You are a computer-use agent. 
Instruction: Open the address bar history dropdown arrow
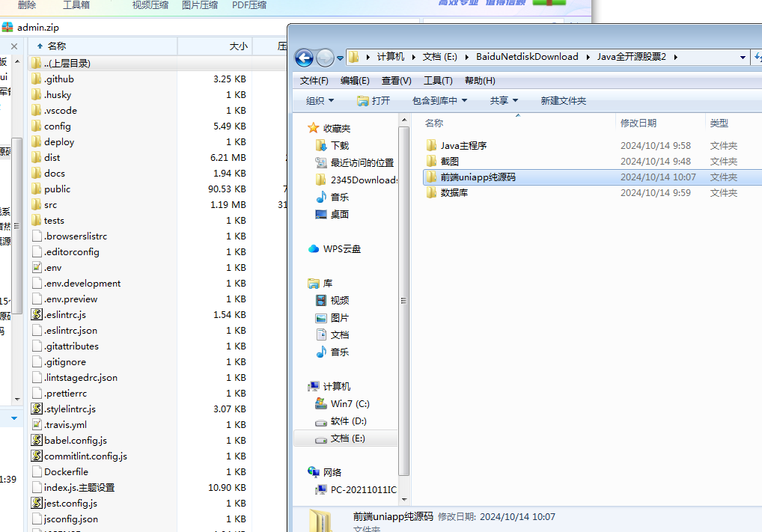tap(743, 57)
